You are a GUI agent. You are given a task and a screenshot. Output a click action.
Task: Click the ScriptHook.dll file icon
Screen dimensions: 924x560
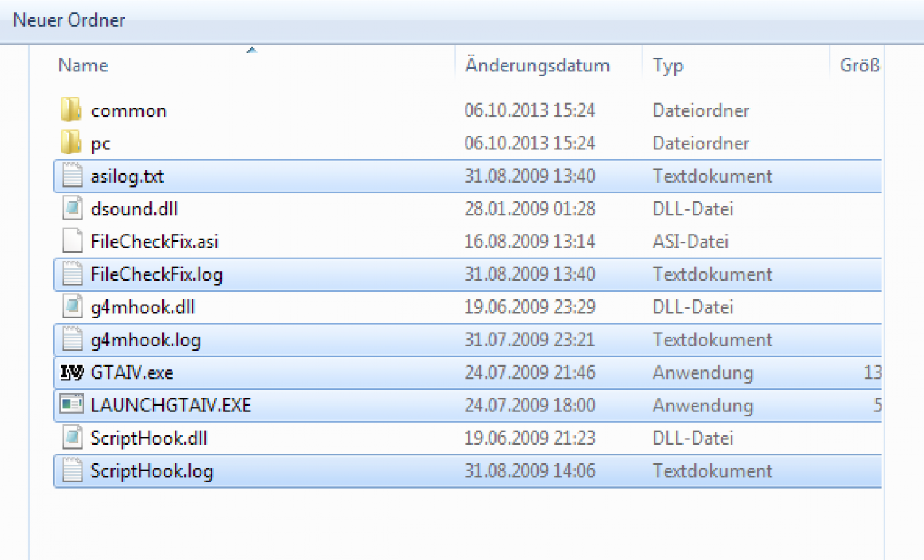pos(71,437)
